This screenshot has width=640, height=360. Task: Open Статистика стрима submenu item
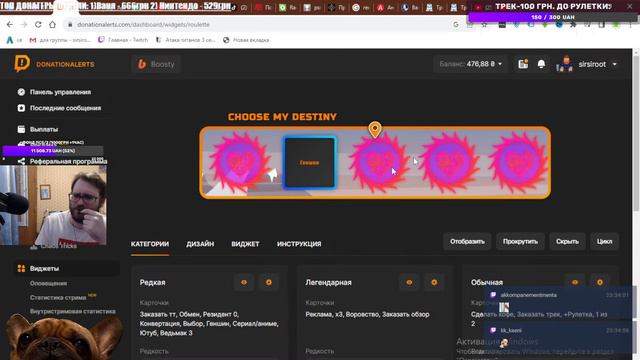58,298
